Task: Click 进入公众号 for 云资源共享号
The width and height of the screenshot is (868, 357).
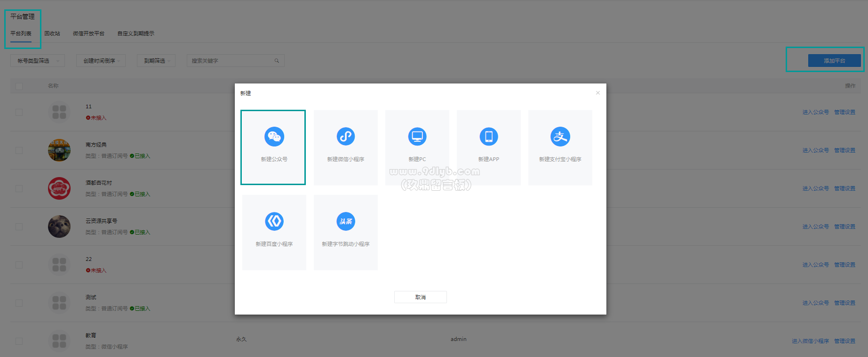Action: click(x=816, y=227)
